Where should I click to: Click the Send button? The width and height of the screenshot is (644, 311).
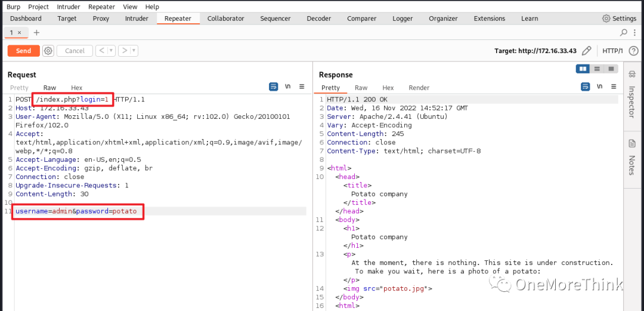point(23,51)
